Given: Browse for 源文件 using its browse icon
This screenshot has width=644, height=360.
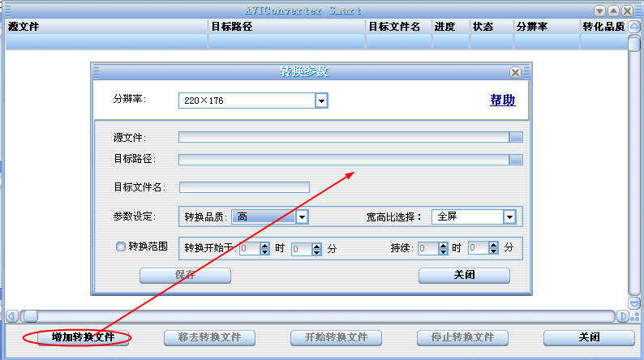Looking at the screenshot, I should (x=516, y=137).
